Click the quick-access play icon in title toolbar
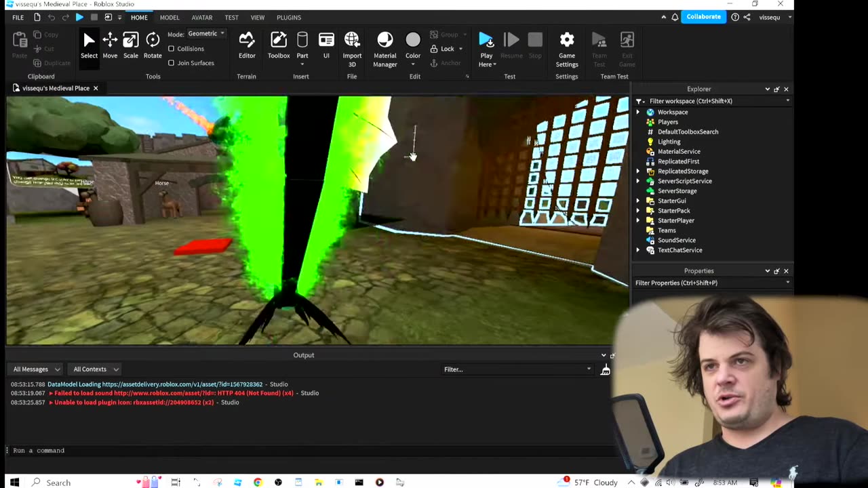Image resolution: width=868 pixels, height=488 pixels. click(79, 17)
